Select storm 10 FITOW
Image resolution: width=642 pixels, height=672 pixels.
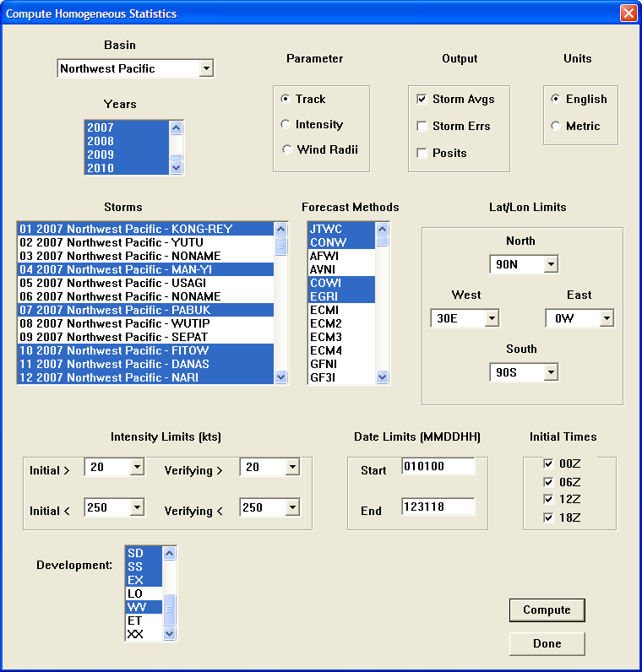(x=146, y=350)
